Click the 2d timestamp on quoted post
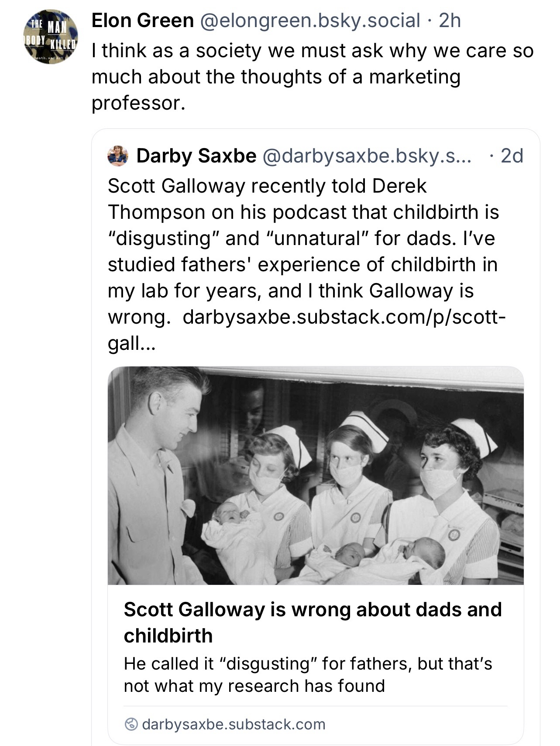Image resolution: width=560 pixels, height=746 pixels. coord(512,156)
